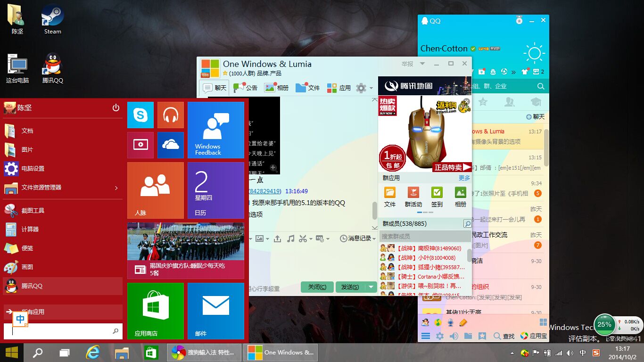Open the news tile about 国庆护旗方队
The image size is (644, 362).
pos(186,251)
